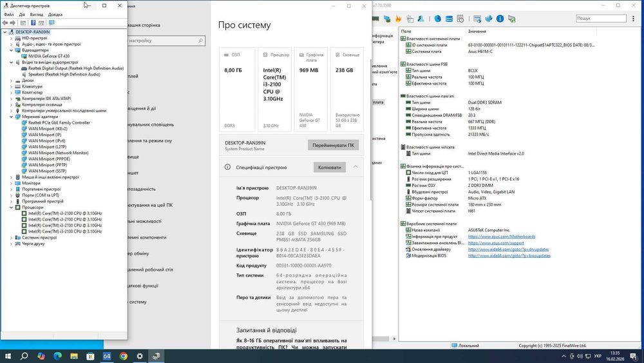Screen dimensions: 644x363
Task: Open File Explorer from the taskbar
Action: coord(74,356)
